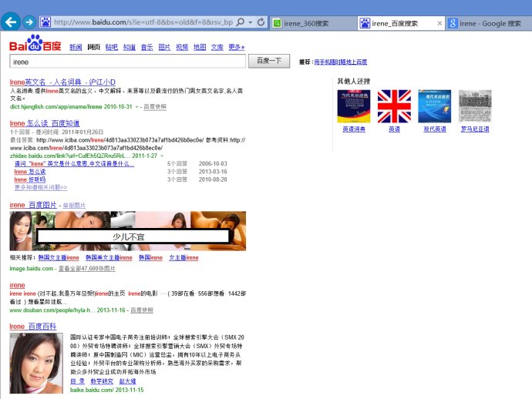
Task: Open the 文库 category link
Action: coord(217,47)
